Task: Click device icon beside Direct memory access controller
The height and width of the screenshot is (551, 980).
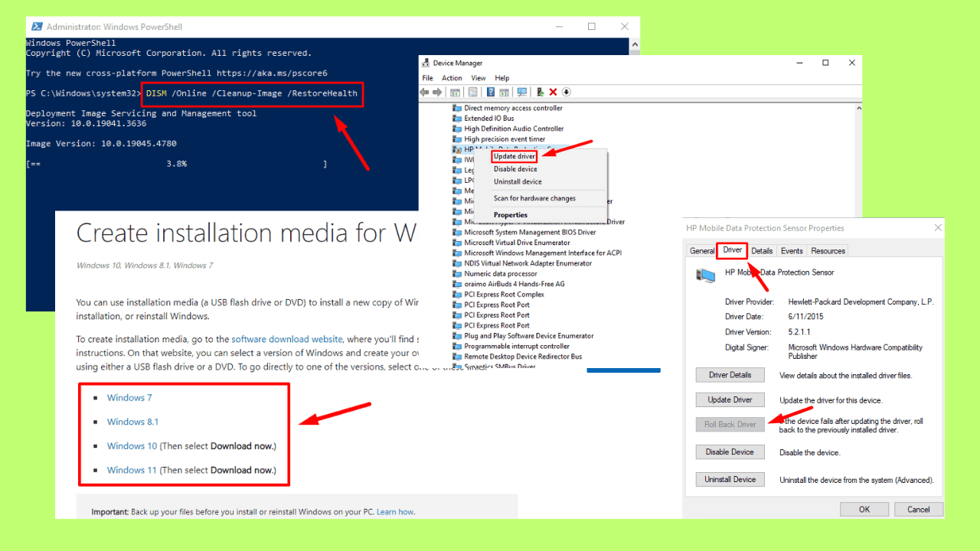Action: click(457, 108)
